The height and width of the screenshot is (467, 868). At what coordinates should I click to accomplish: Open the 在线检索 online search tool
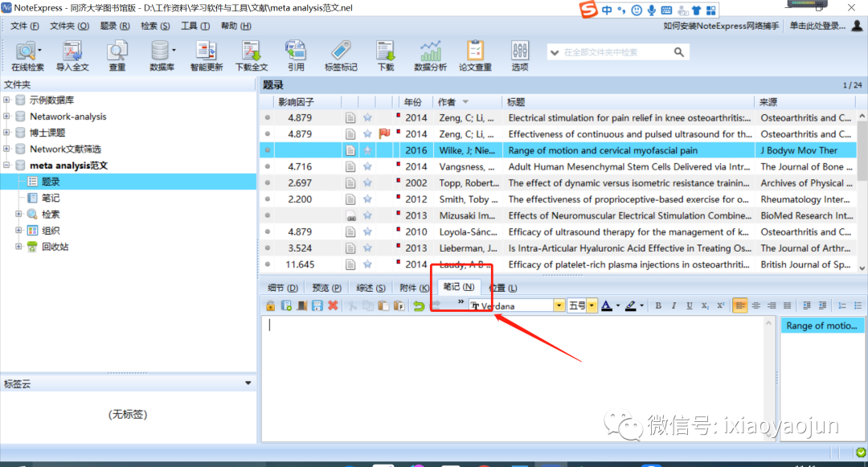pos(27,56)
